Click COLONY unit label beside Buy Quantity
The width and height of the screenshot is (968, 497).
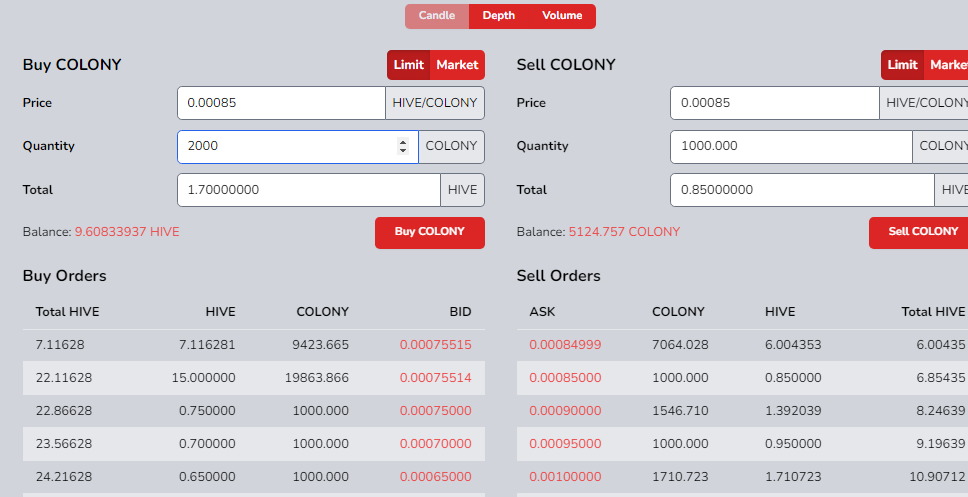[452, 146]
